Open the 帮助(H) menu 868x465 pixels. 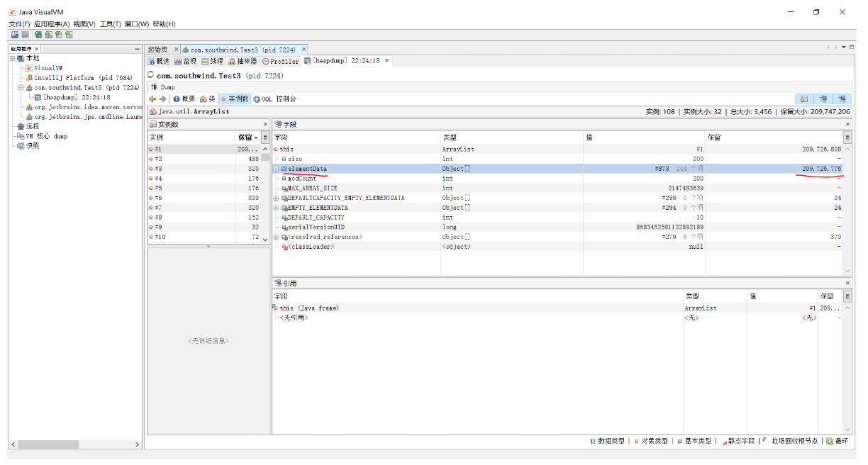pyautogui.click(x=164, y=24)
